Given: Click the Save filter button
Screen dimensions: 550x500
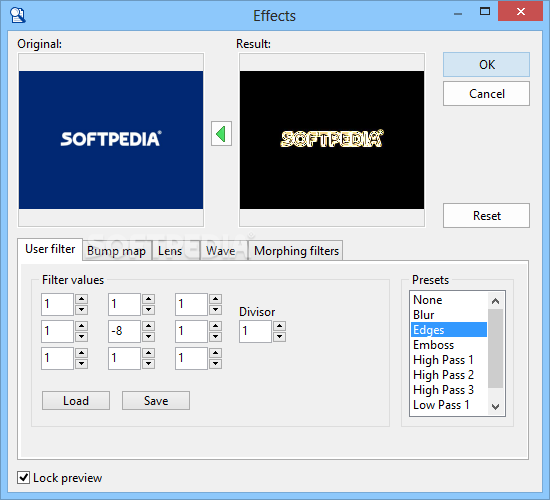Looking at the screenshot, I should point(156,401).
